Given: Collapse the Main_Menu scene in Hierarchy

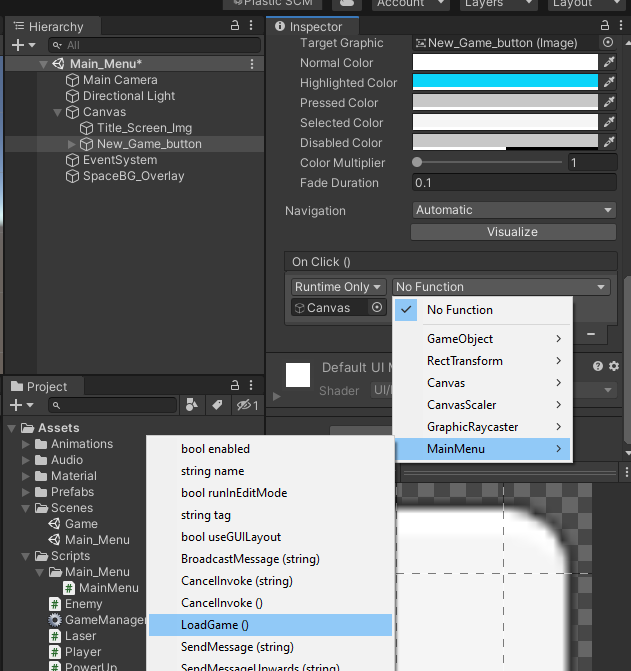Looking at the screenshot, I should click(43, 64).
